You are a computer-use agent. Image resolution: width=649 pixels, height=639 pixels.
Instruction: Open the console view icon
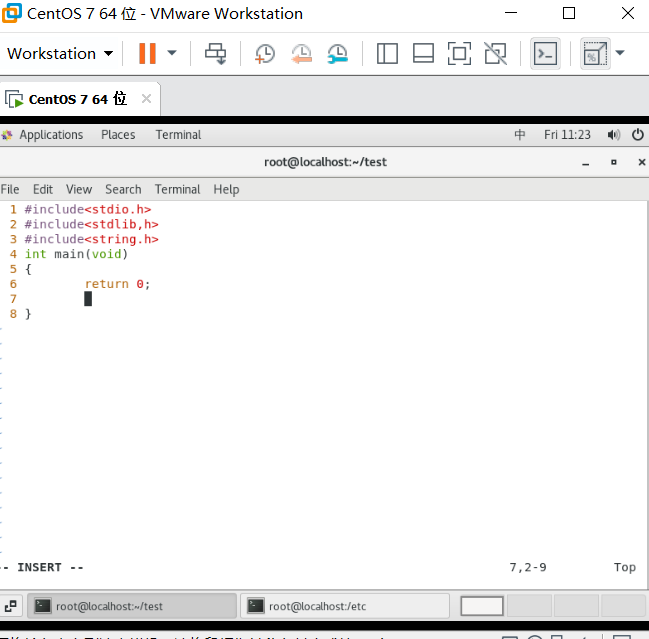(546, 54)
